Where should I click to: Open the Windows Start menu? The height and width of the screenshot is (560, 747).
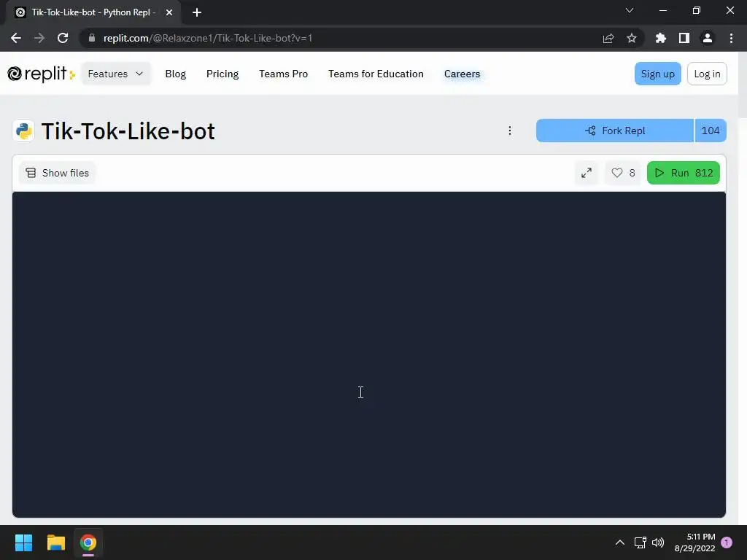point(23,542)
